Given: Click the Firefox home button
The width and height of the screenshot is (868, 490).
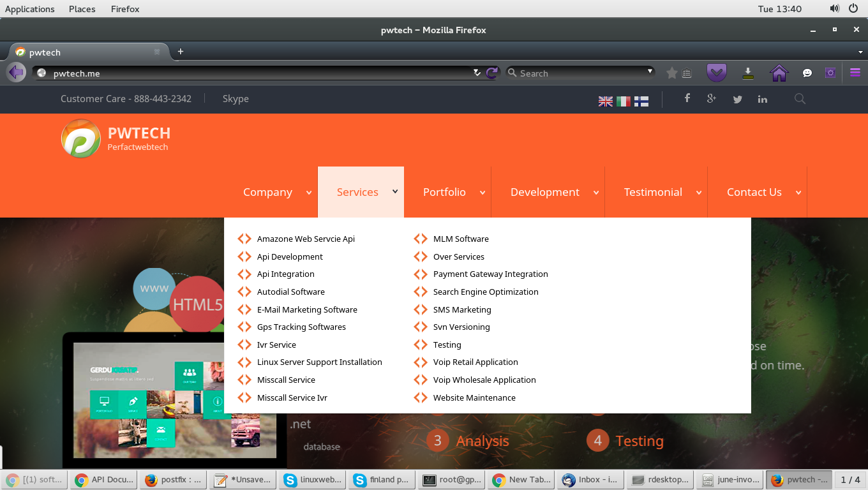Looking at the screenshot, I should [779, 73].
